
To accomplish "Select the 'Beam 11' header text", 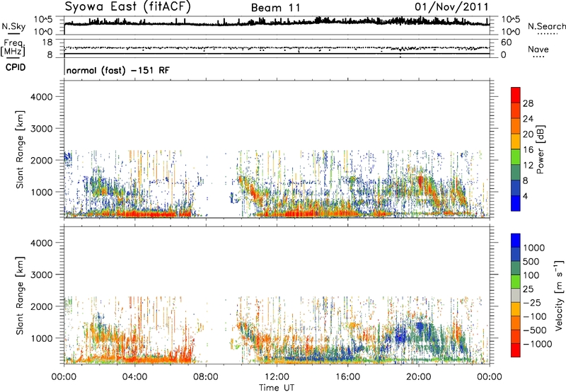I will coord(275,8).
